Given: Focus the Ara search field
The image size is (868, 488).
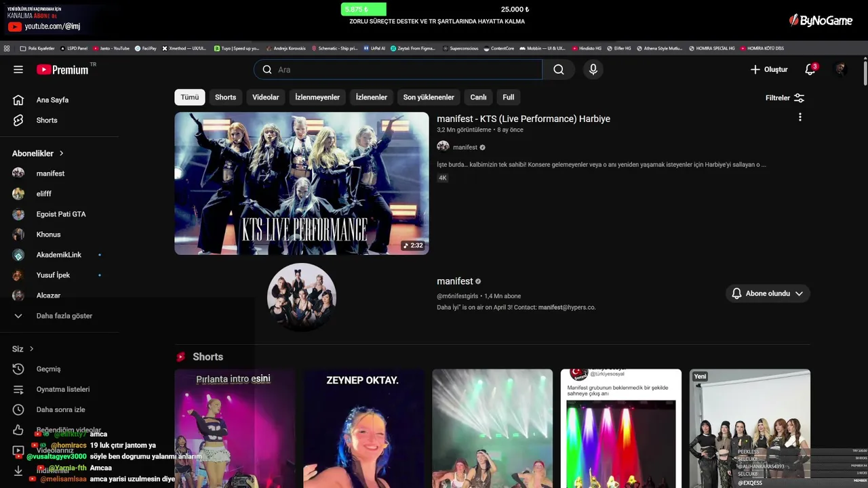Looking at the screenshot, I should pyautogui.click(x=398, y=70).
